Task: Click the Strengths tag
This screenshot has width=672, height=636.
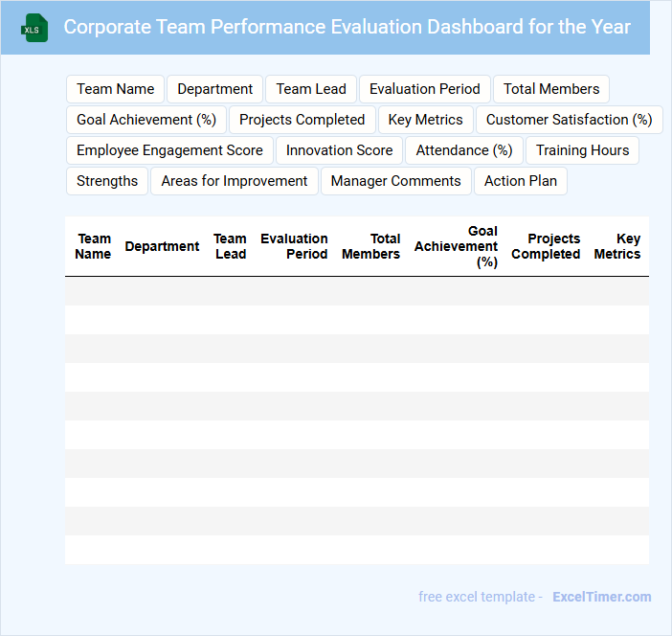Action: point(107,181)
